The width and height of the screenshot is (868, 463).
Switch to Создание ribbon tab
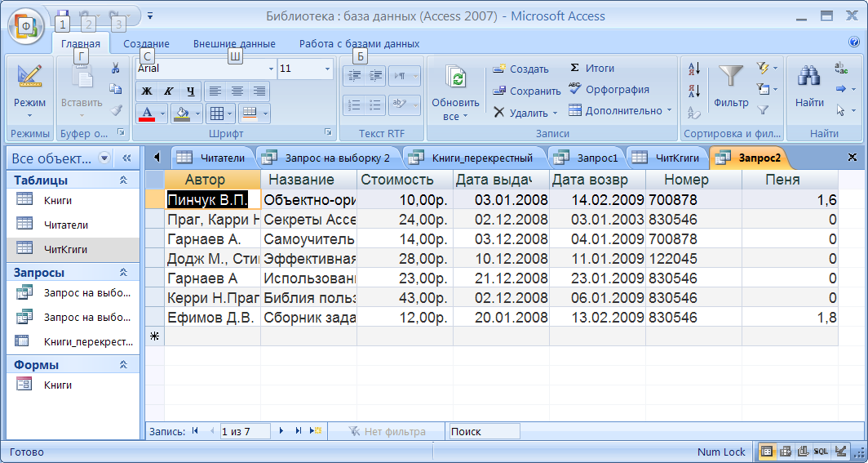[146, 44]
